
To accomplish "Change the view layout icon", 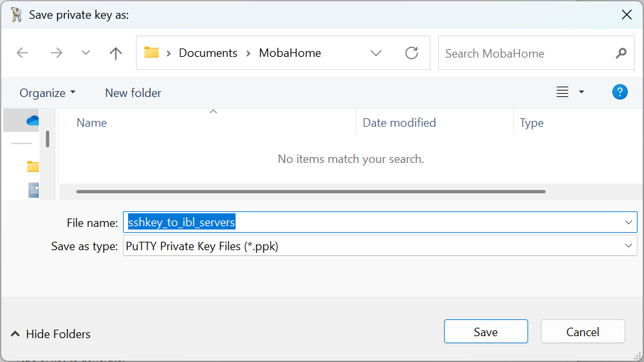I will tap(562, 92).
